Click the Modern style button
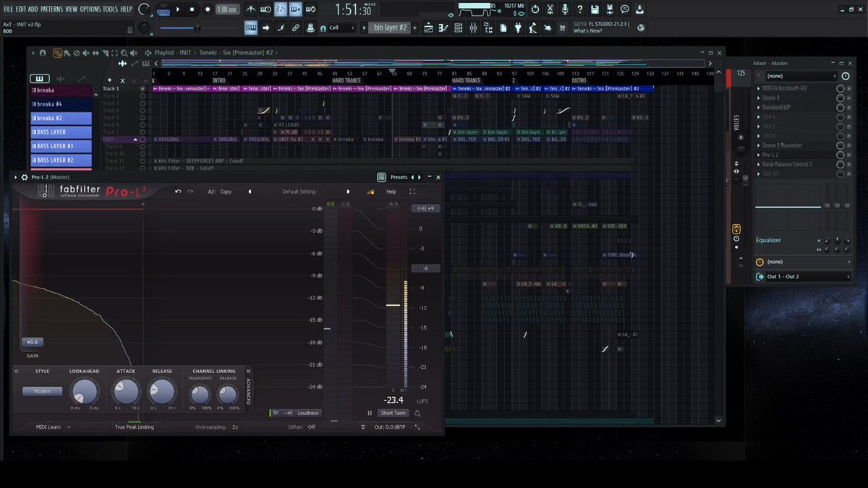 coord(42,391)
